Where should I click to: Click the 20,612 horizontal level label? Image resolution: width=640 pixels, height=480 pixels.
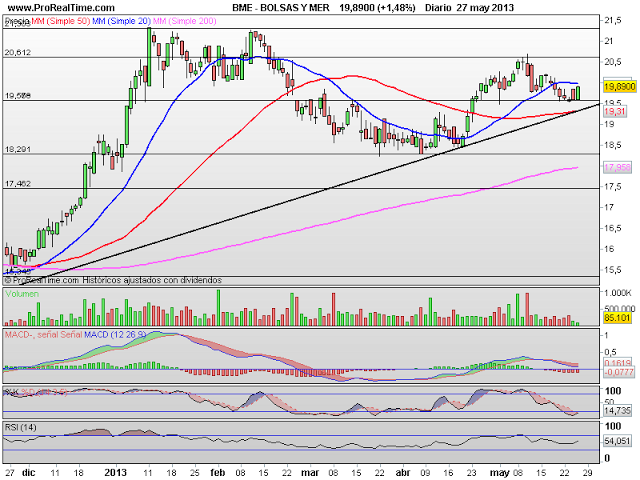[18, 52]
